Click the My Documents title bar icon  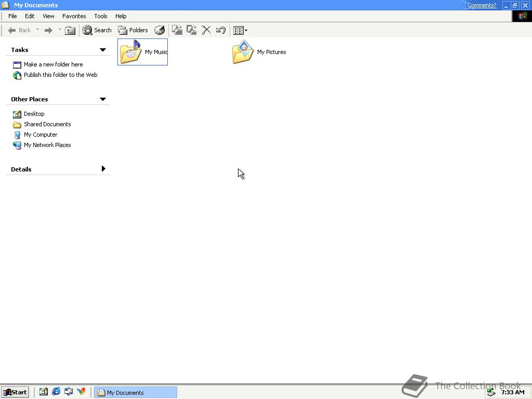(5, 5)
